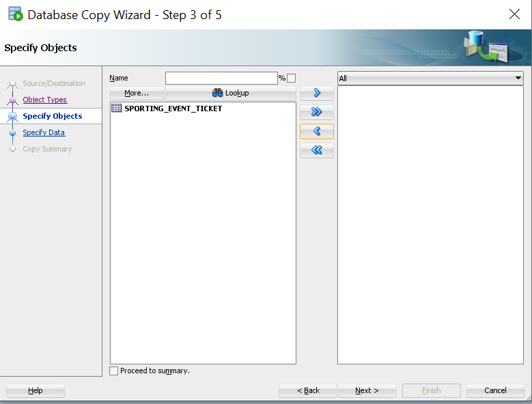Click the Next > button
The height and width of the screenshot is (404, 532).
[367, 390]
